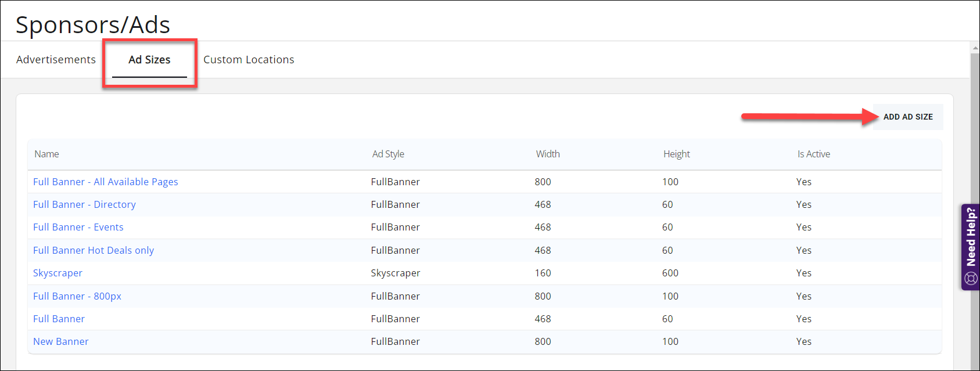This screenshot has width=980, height=371.
Task: Click the Width column header
Action: click(x=548, y=154)
